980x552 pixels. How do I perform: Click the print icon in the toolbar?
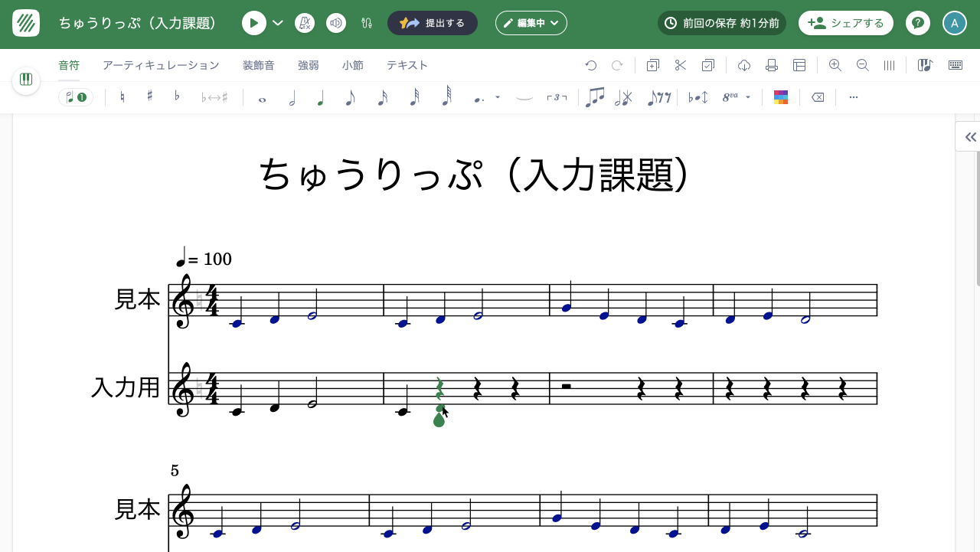(x=771, y=65)
